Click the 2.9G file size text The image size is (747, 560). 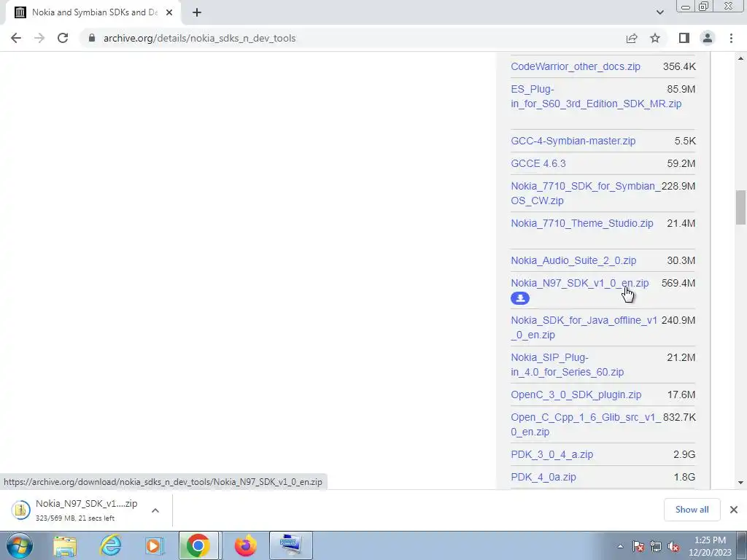click(x=684, y=454)
